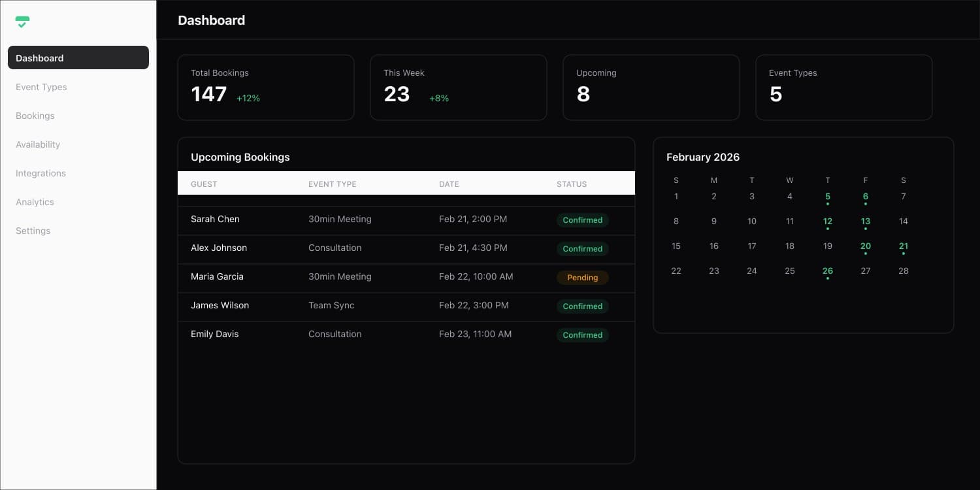980x490 pixels.
Task: Open the Dashboard sidebar item
Action: 78,57
